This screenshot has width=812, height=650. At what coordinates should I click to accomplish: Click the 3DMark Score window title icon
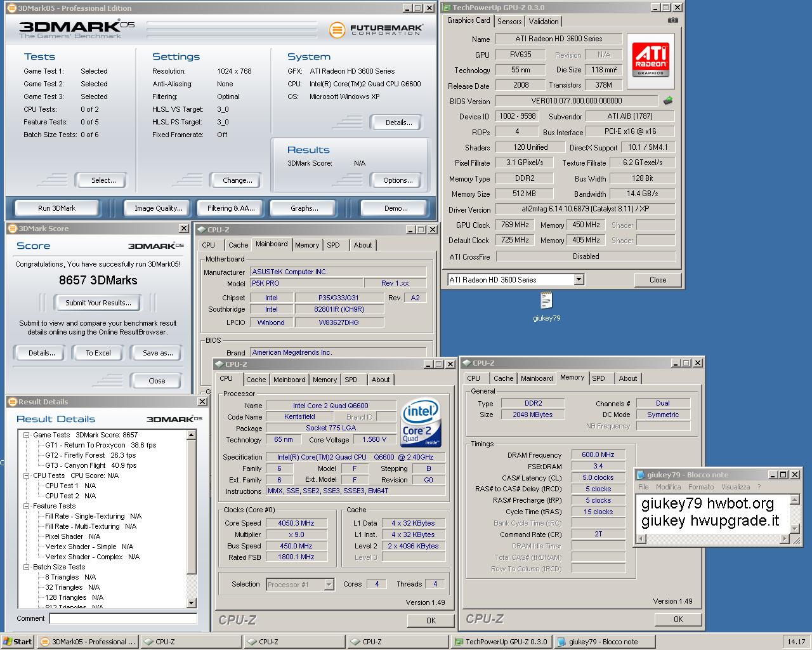(x=13, y=229)
